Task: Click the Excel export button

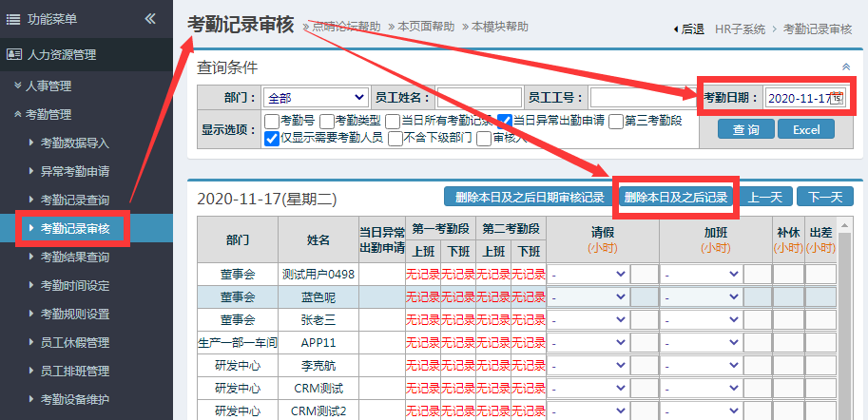Action: 806,129
